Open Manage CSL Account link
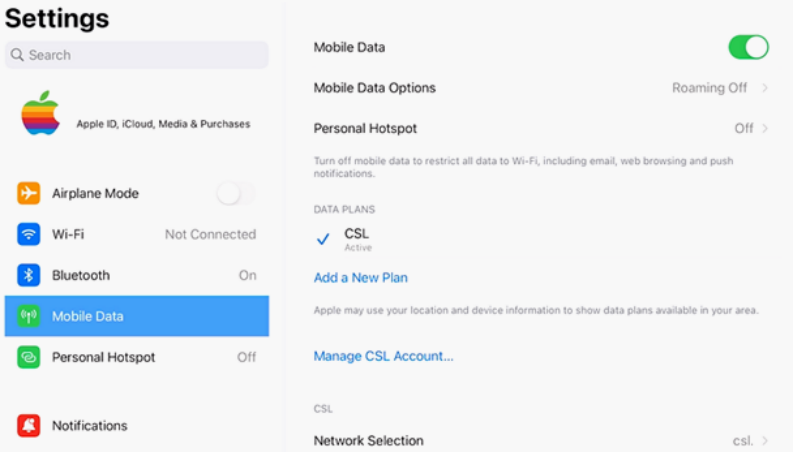Viewport: 794px width, 453px height. 383,356
